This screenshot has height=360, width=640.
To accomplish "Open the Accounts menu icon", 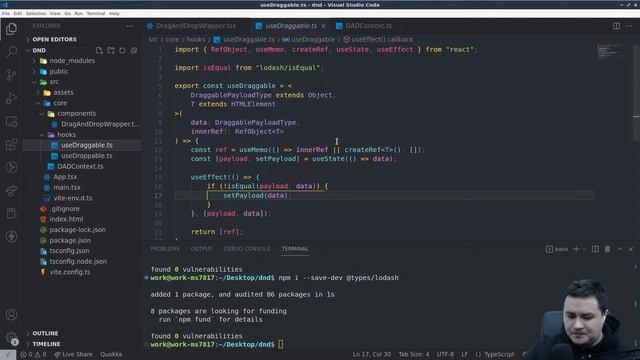I will coord(11,315).
